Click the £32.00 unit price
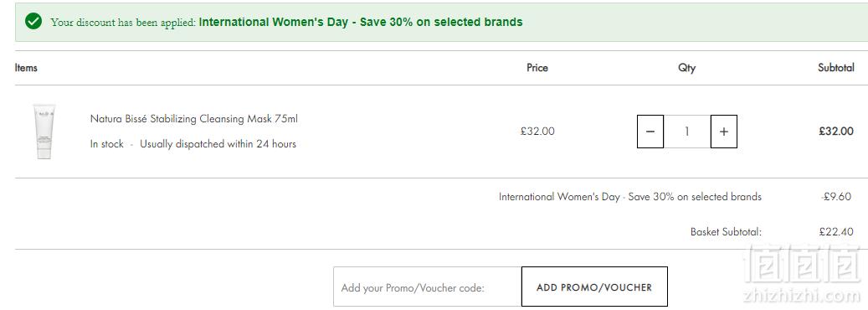This screenshot has height=310, width=868. (537, 132)
